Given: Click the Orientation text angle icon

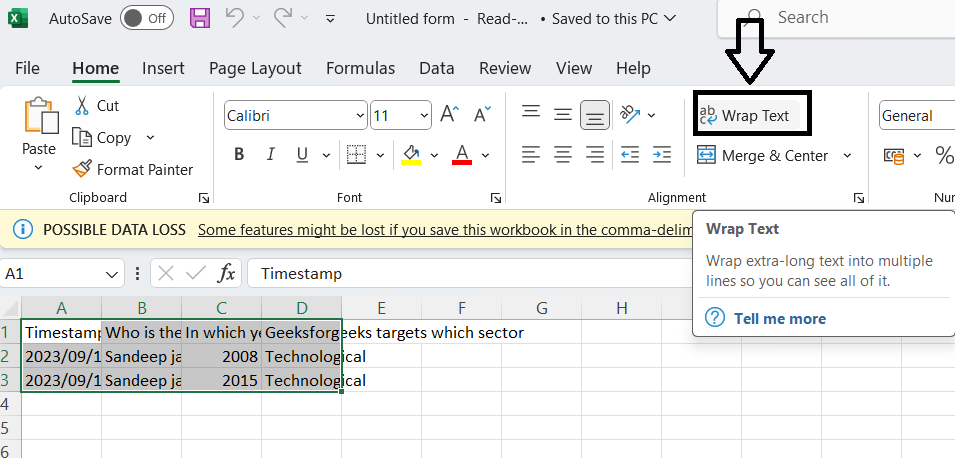Looking at the screenshot, I should tap(629, 114).
